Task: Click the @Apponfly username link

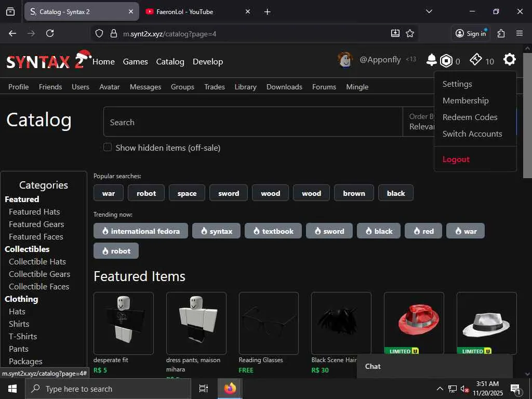Action: 380,60
